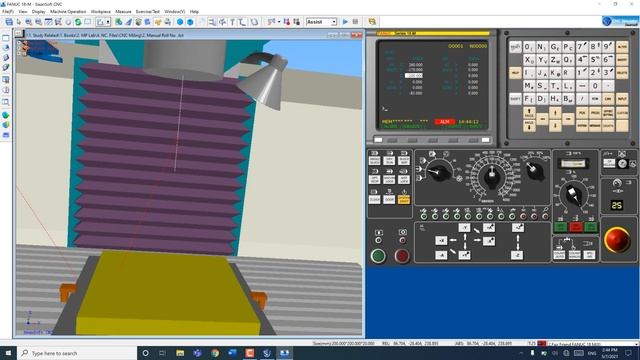
Task: Click the red spindle stop button
Action: [576, 227]
